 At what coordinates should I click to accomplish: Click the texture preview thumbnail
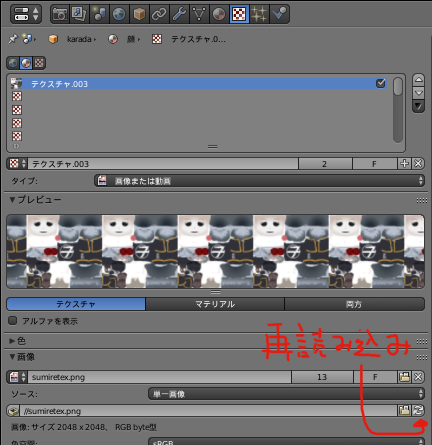[215, 252]
